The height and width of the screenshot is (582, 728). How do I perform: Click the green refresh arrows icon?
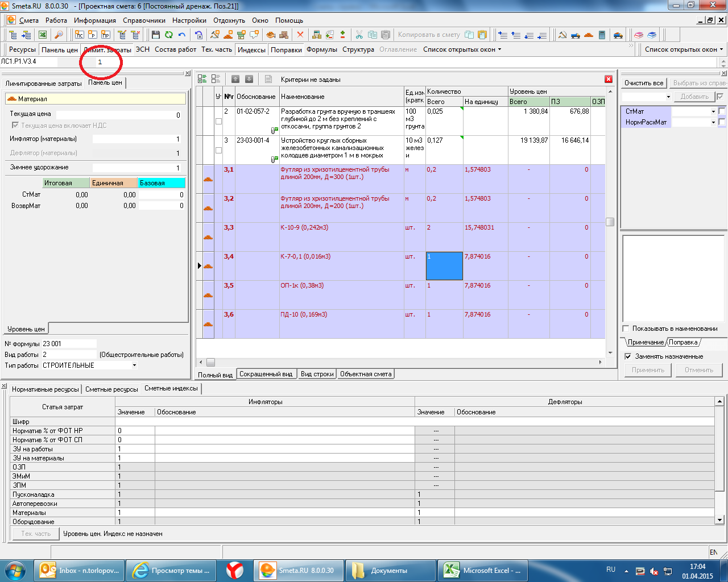point(169,35)
